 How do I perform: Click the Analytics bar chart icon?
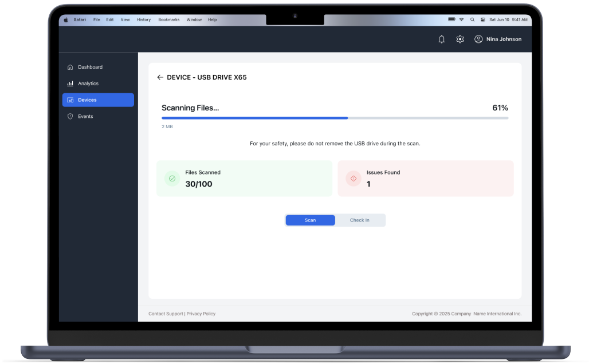(x=70, y=84)
